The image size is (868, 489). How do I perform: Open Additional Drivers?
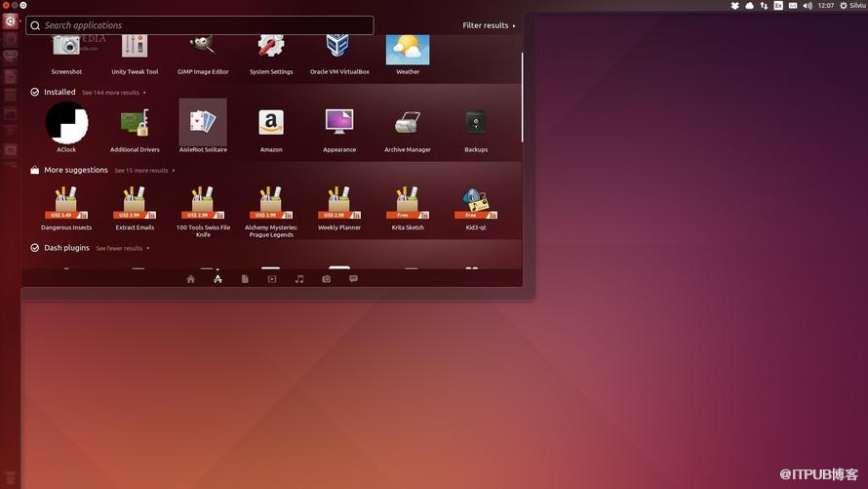coord(135,131)
